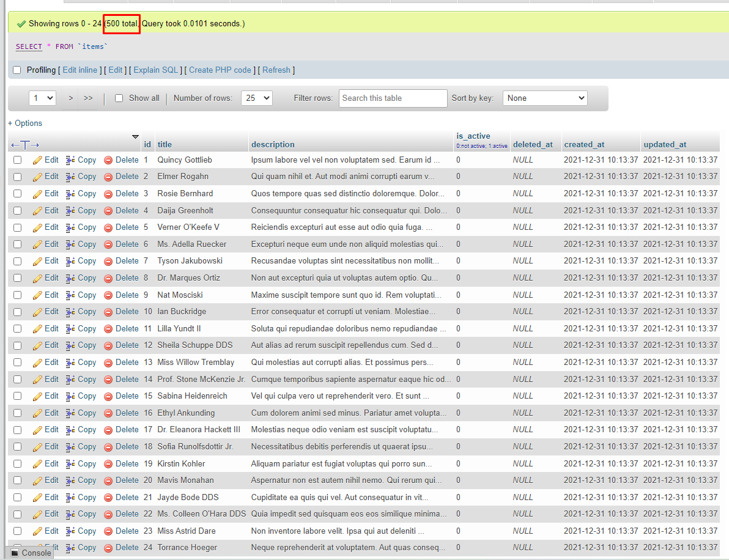Sort by the title column header

tap(165, 144)
